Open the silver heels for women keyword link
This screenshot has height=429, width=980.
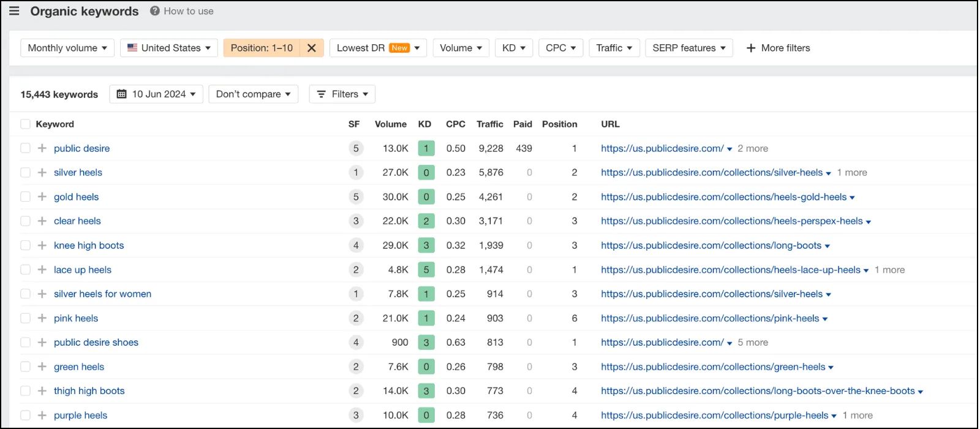click(x=102, y=294)
